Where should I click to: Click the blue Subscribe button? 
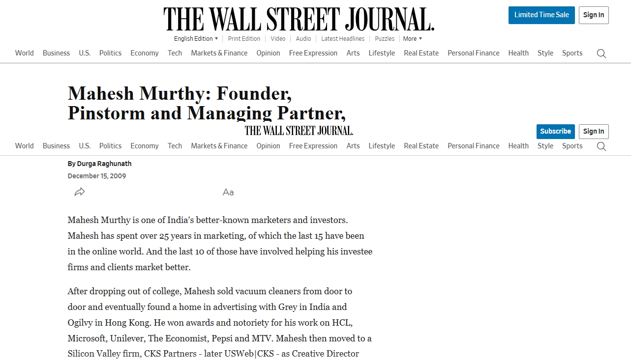555,132
